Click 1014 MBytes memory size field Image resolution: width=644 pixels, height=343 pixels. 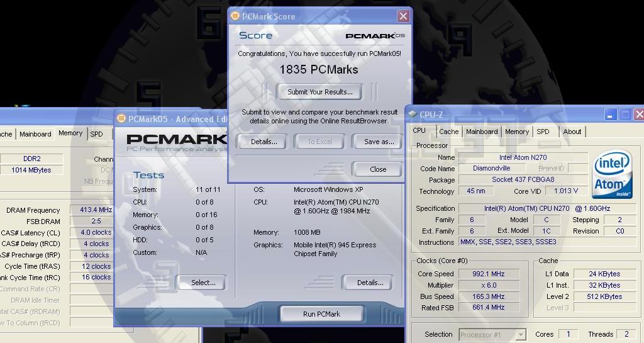pos(31,170)
